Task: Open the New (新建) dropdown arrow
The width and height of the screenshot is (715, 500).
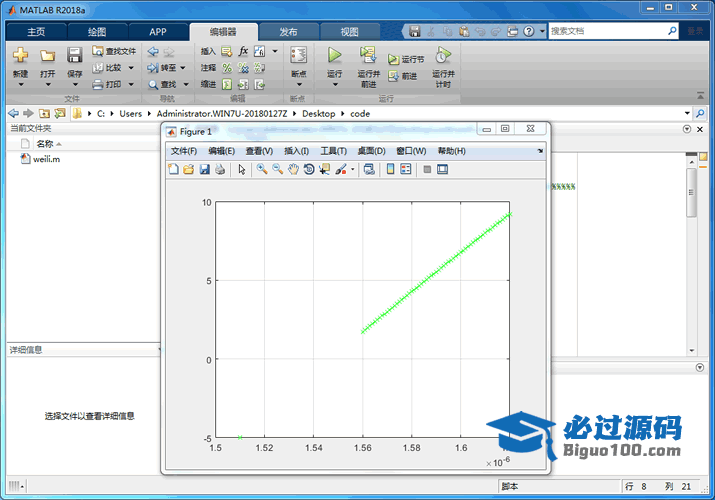Action: (x=21, y=85)
